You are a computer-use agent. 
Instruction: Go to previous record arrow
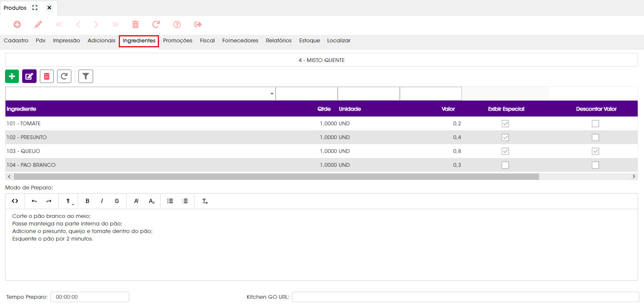point(78,25)
